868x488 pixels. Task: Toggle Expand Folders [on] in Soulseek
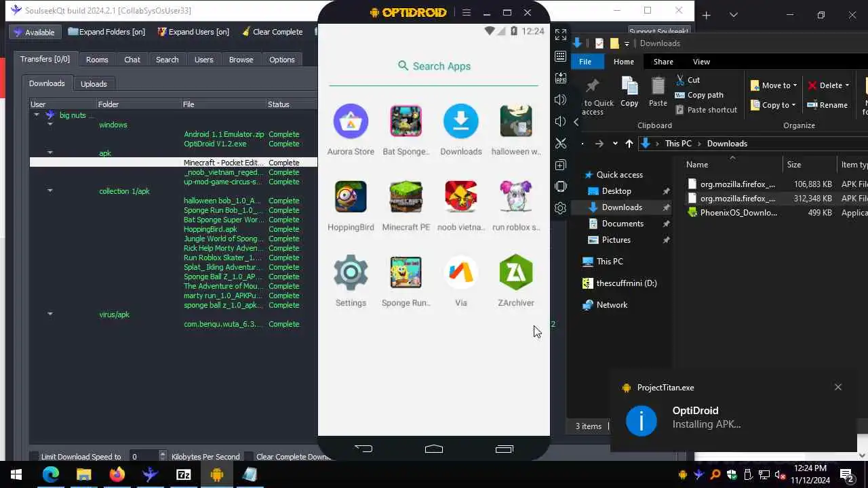(106, 32)
